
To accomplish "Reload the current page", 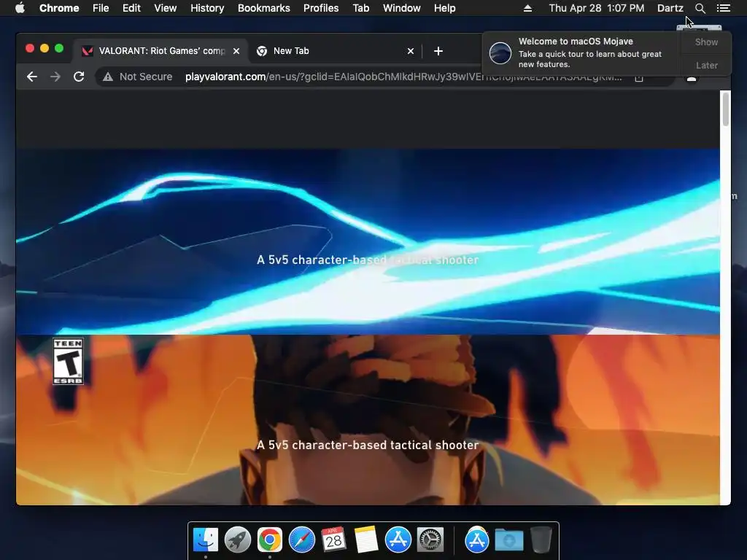I will pyautogui.click(x=79, y=77).
